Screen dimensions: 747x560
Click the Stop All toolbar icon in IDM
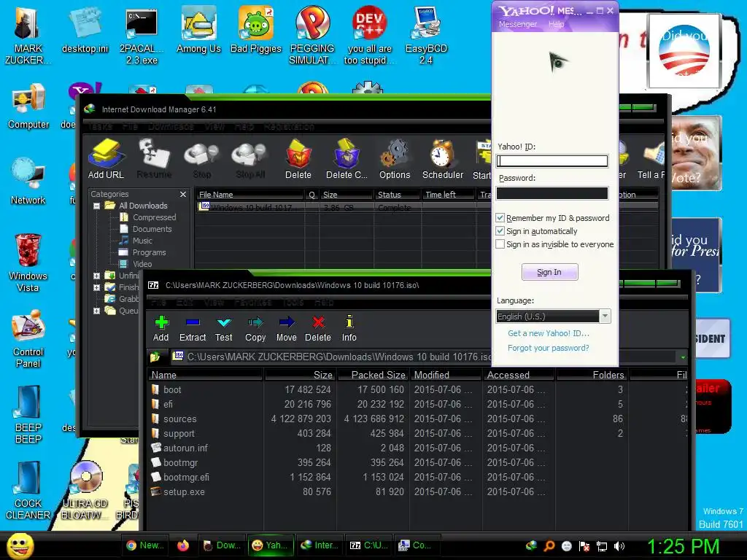coord(249,155)
